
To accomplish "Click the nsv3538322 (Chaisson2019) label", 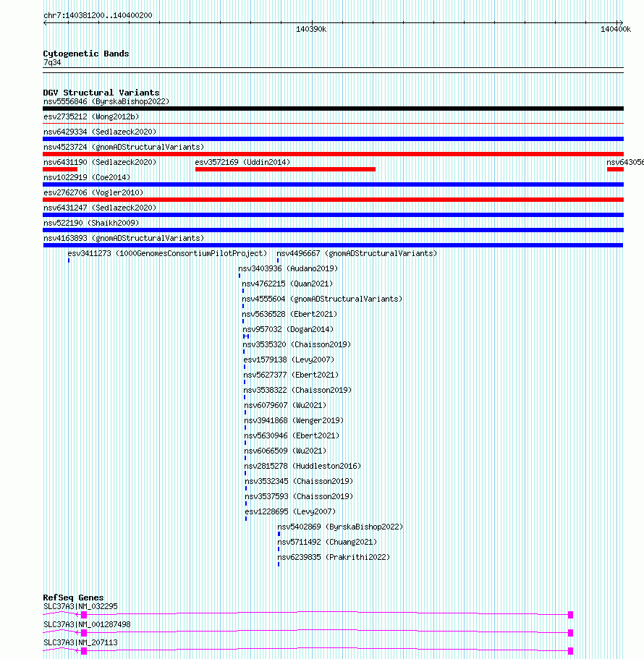I will [297, 390].
